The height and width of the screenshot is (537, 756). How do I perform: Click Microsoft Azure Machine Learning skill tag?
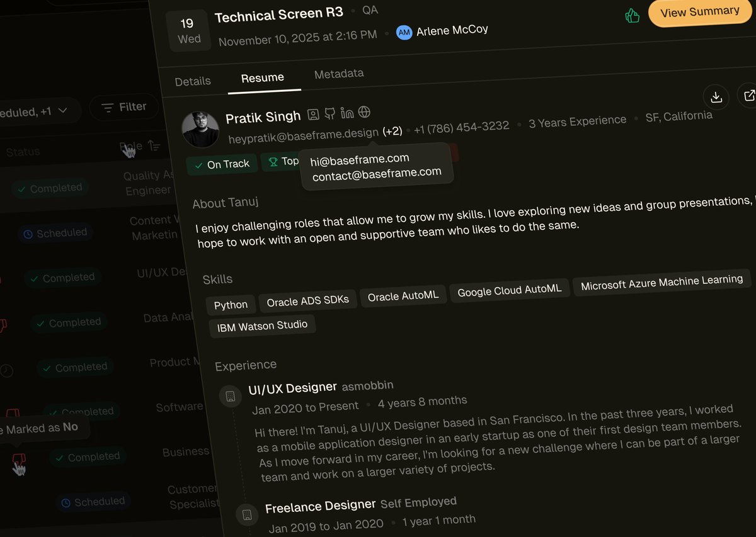[x=661, y=282]
